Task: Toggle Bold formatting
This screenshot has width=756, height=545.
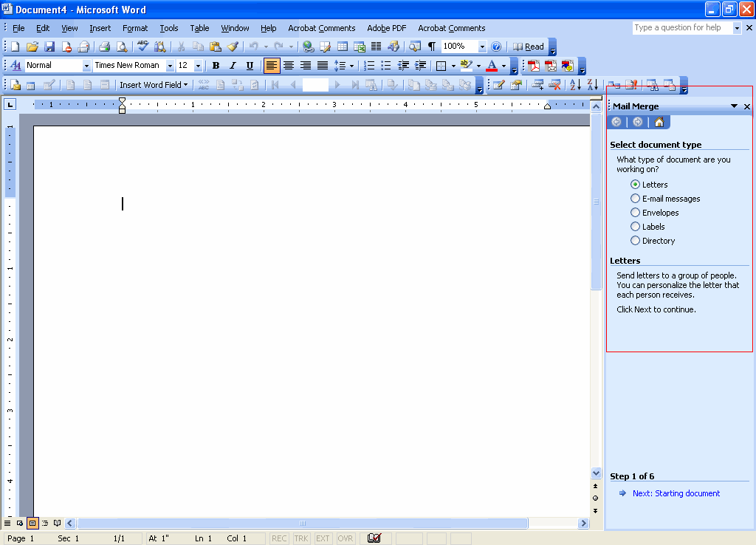Action: tap(216, 65)
